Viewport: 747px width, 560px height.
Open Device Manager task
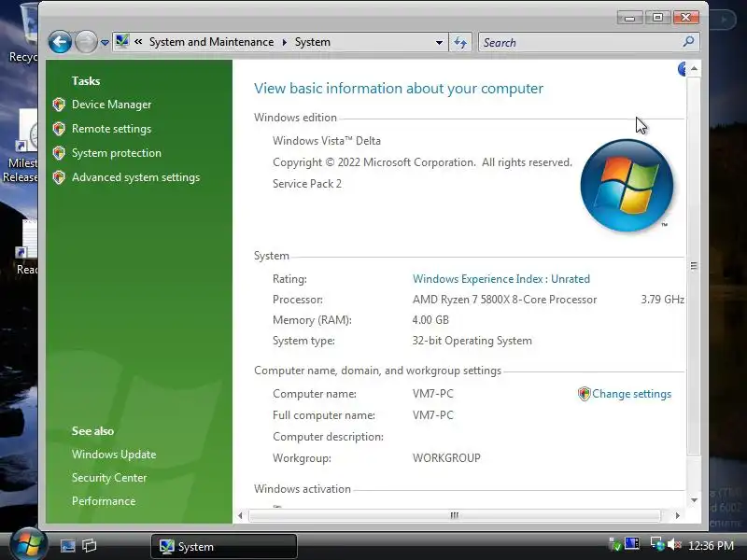point(111,105)
